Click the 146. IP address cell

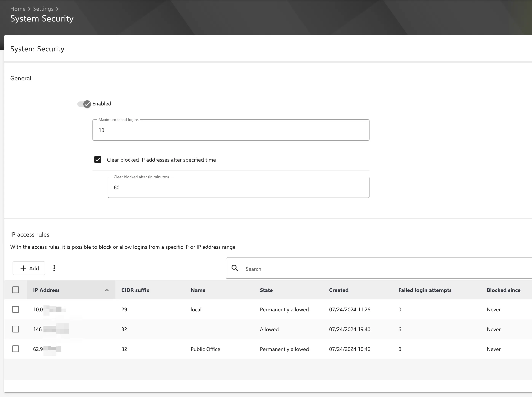click(x=51, y=329)
